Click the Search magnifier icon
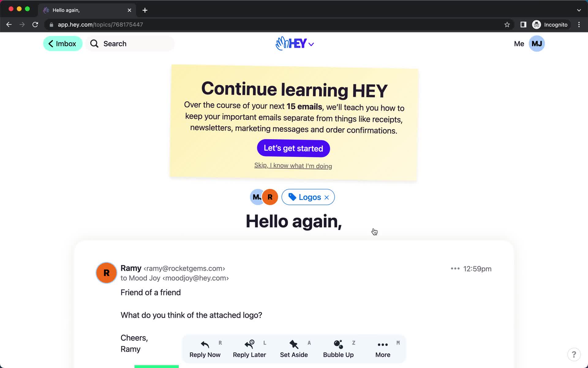 [x=94, y=43]
